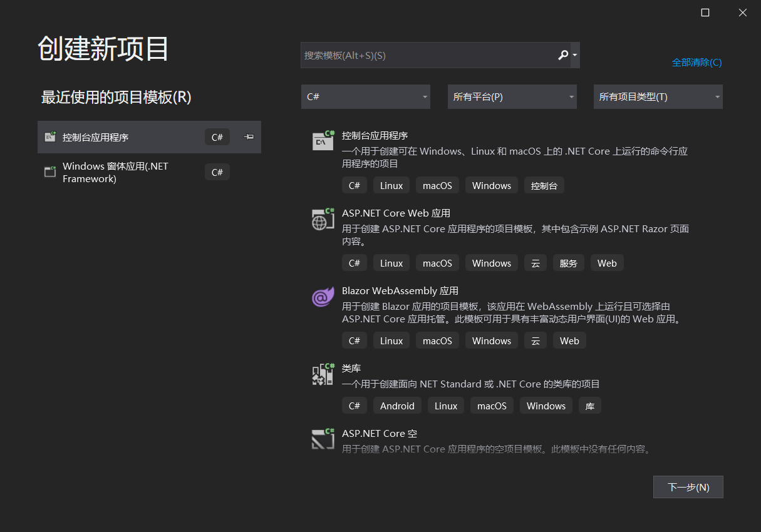
Task: Click the C# icon on the 控制台应用程序 recent template
Action: 217,136
